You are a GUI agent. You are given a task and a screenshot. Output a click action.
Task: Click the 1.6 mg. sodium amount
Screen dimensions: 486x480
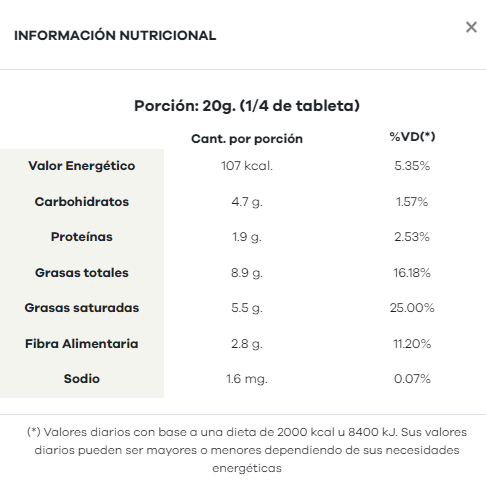pos(247,379)
